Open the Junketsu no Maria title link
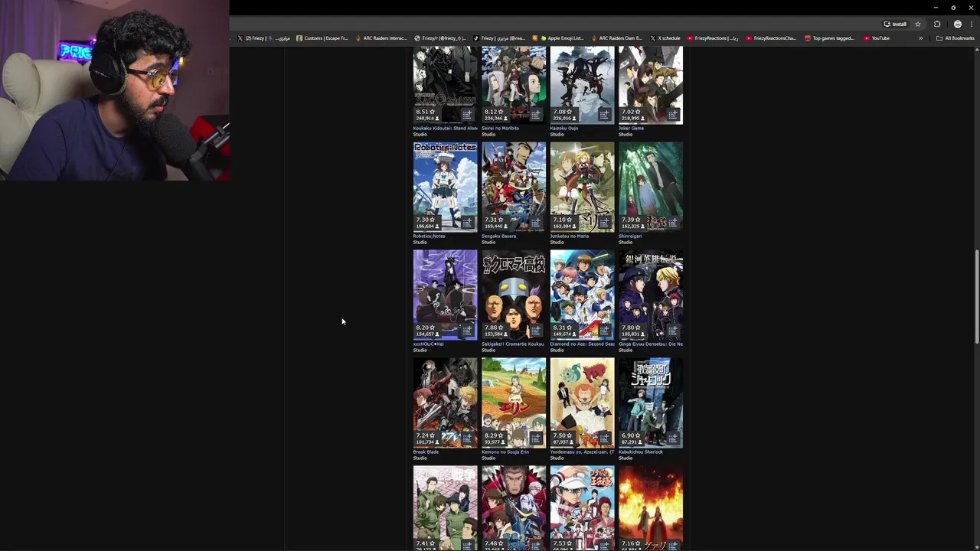This screenshot has width=980, height=551. [x=570, y=236]
